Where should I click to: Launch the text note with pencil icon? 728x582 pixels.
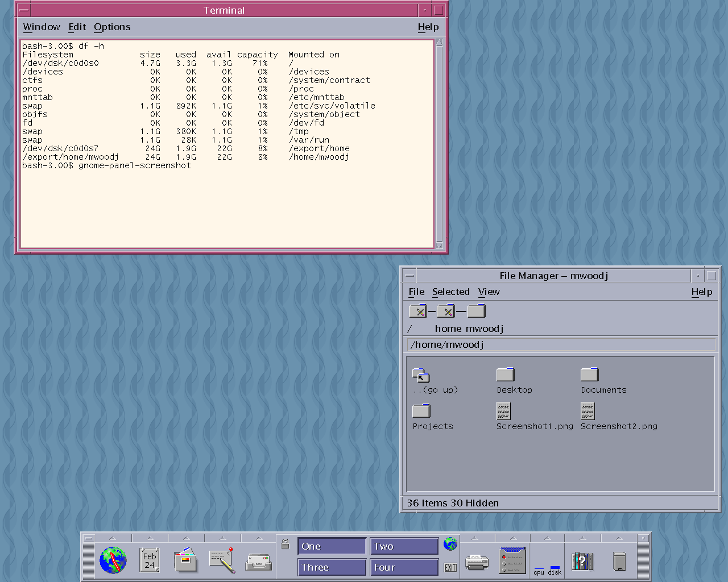click(222, 560)
